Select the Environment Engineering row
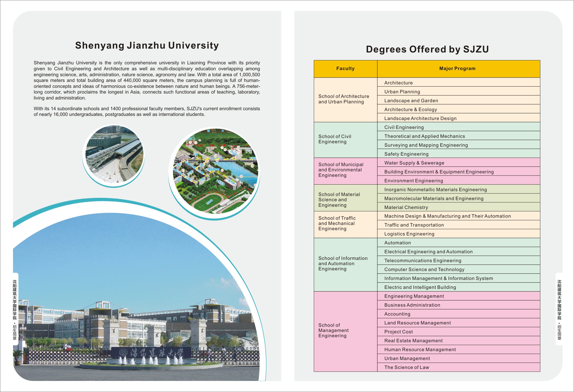The height and width of the screenshot is (392, 574). [459, 180]
